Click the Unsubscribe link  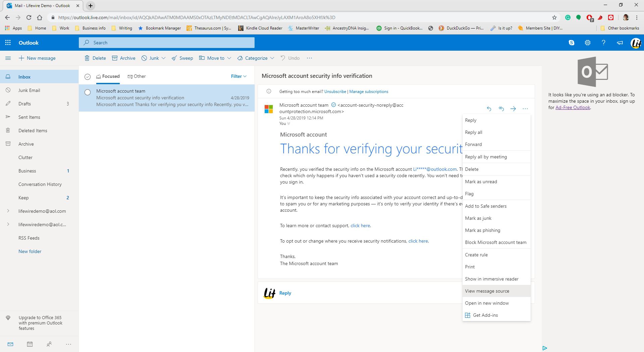point(335,91)
